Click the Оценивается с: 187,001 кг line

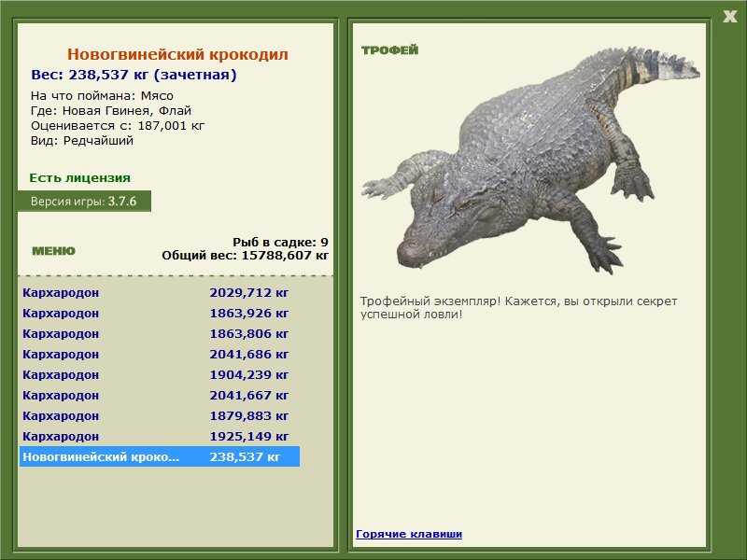click(118, 126)
